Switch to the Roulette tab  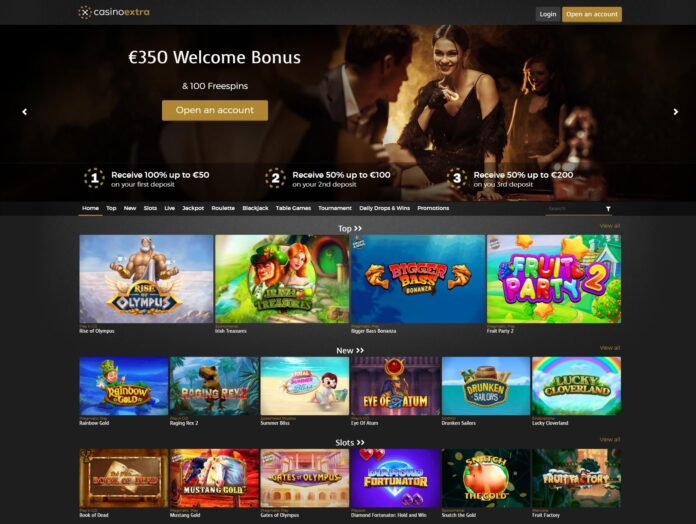tap(223, 208)
